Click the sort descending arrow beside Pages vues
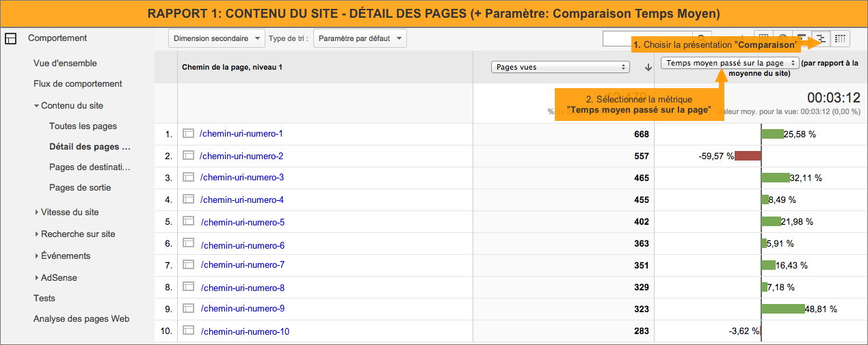Viewport: 868px width, 345px height. click(x=648, y=67)
